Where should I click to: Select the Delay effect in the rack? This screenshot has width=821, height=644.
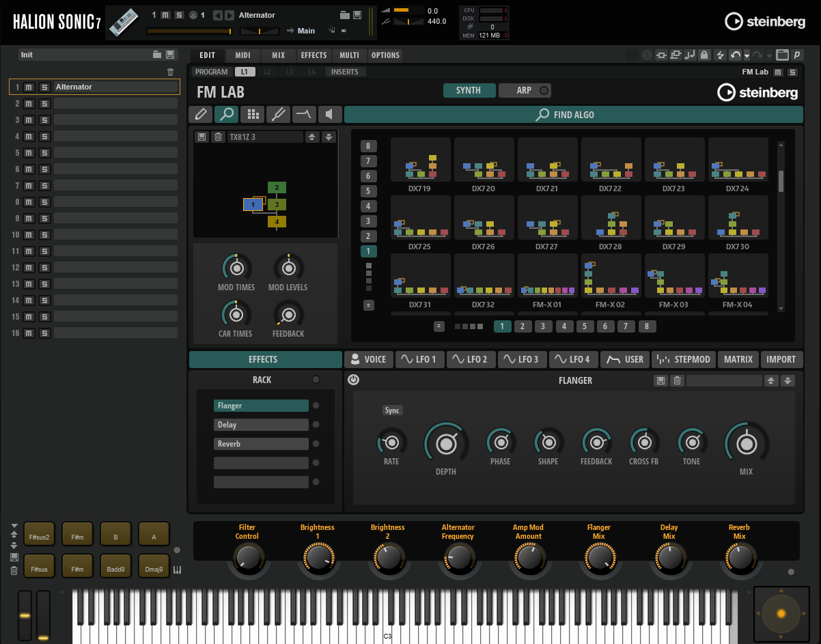261,425
